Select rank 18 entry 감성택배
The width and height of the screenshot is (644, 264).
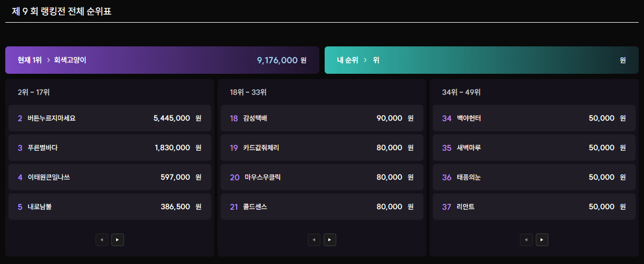(x=322, y=118)
